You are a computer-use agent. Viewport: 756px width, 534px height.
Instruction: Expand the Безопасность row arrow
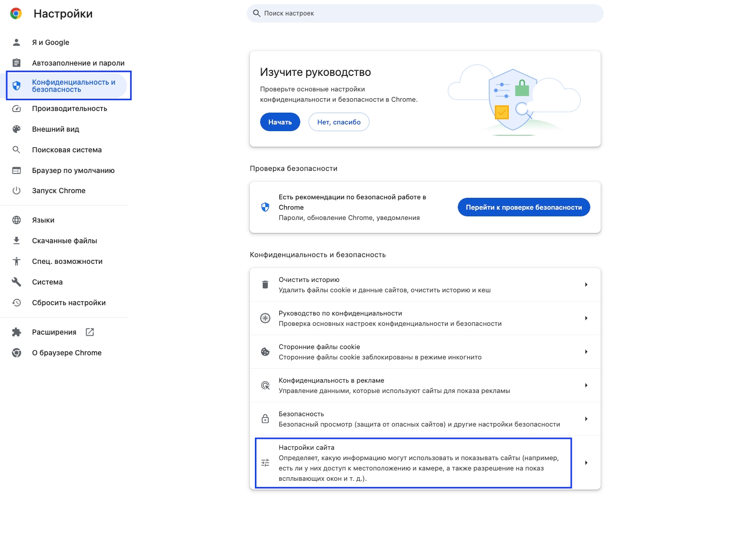tap(586, 419)
